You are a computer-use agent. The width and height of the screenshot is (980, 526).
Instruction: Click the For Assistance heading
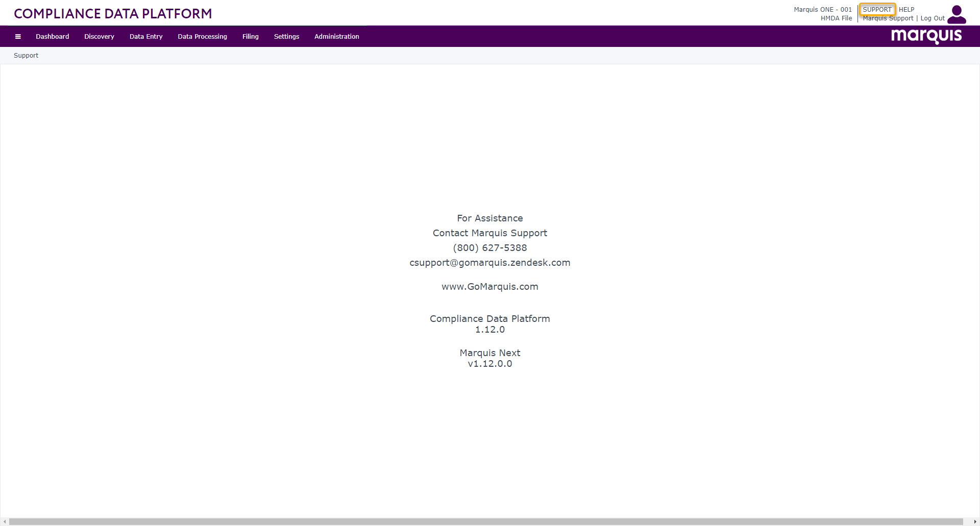click(490, 218)
